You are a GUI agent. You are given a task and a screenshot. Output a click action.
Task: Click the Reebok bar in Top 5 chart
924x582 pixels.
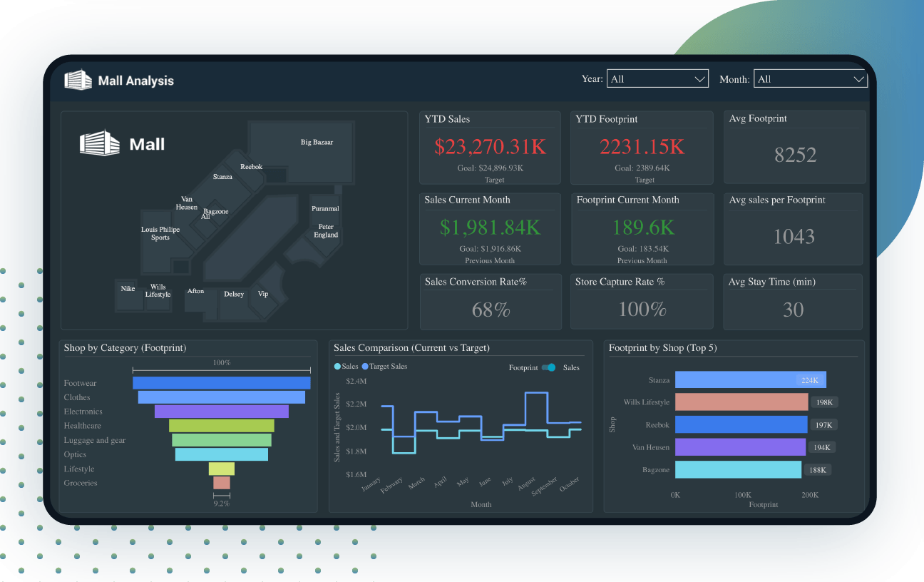click(741, 424)
